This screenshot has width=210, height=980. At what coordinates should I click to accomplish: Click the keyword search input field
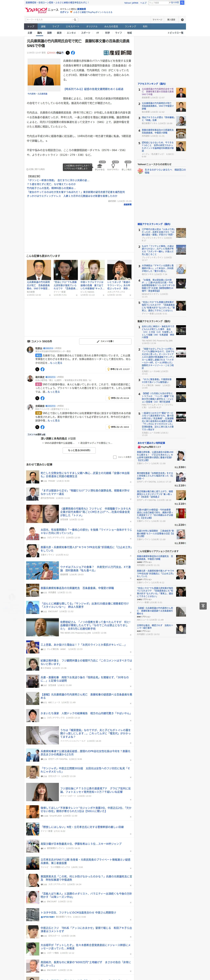pos(49,20)
